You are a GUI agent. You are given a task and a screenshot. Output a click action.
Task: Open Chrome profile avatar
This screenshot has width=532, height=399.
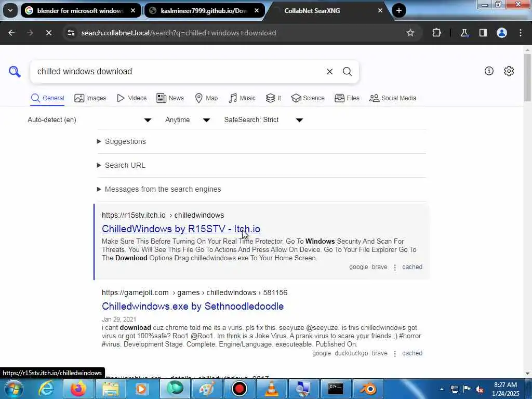(x=502, y=33)
